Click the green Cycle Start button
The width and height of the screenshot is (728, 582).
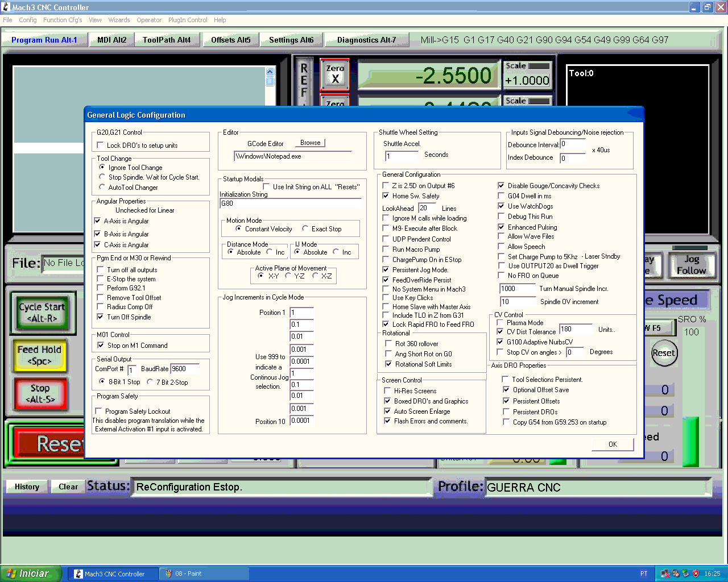pos(42,313)
